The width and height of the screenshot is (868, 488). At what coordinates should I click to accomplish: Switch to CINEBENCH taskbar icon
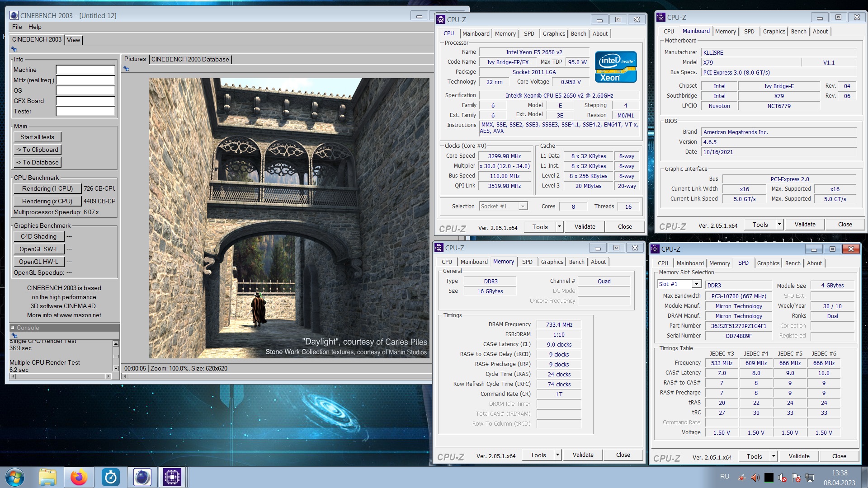[x=142, y=477]
